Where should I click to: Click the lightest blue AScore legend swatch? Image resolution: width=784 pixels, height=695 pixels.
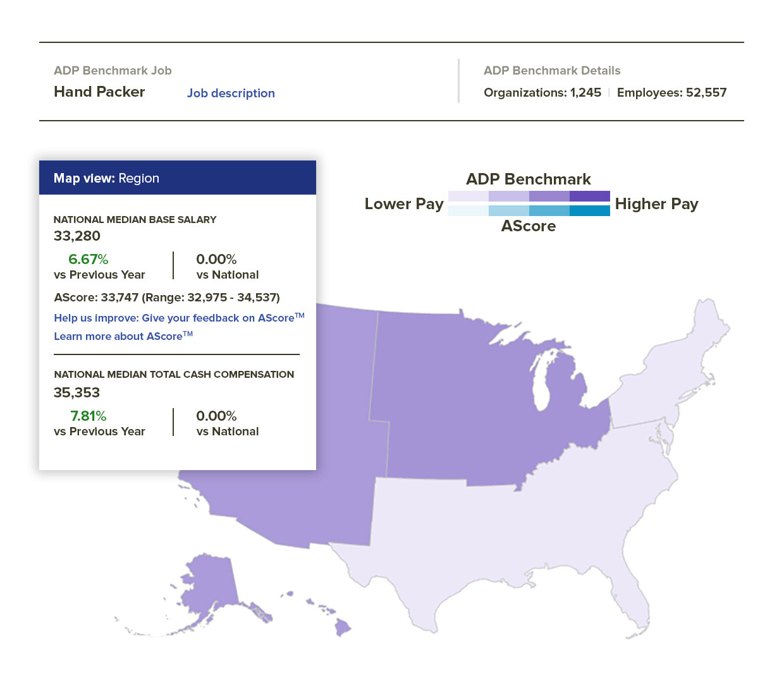click(469, 210)
